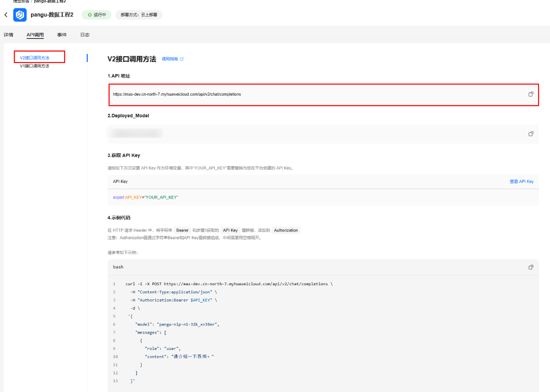Select V2接口调用方法 in the side navigation
Viewport: 550px width, 392px height.
tap(35, 58)
